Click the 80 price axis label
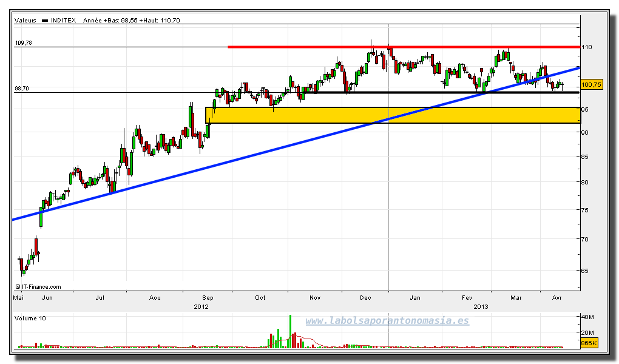Image resolution: width=619 pixels, height=364 pixels. click(x=584, y=183)
